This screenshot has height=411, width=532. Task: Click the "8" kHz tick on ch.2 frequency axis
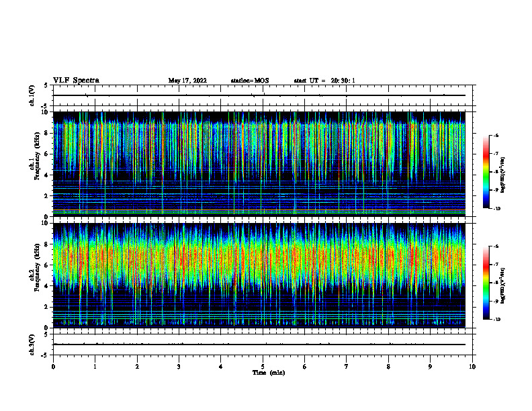(x=46, y=244)
